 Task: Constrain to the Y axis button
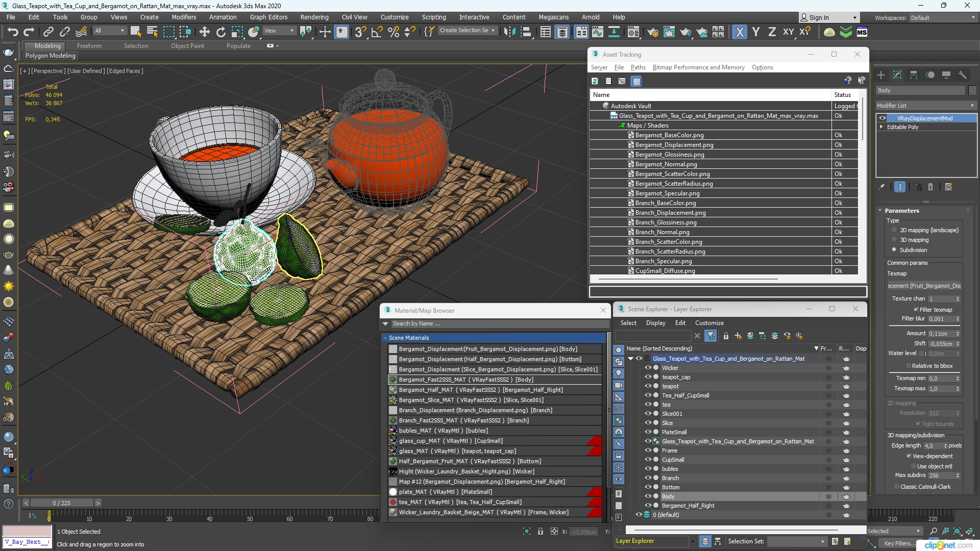(756, 32)
